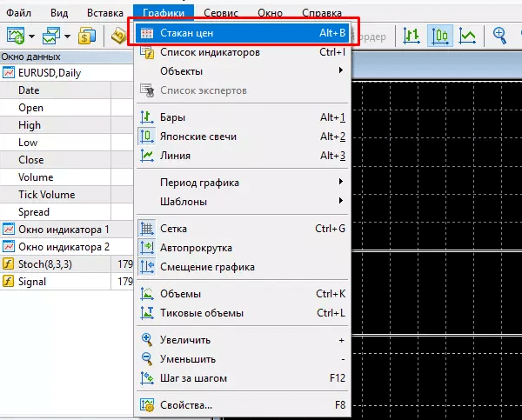Click the line chart toolbar icon
This screenshot has height=420, width=522.
click(x=468, y=36)
